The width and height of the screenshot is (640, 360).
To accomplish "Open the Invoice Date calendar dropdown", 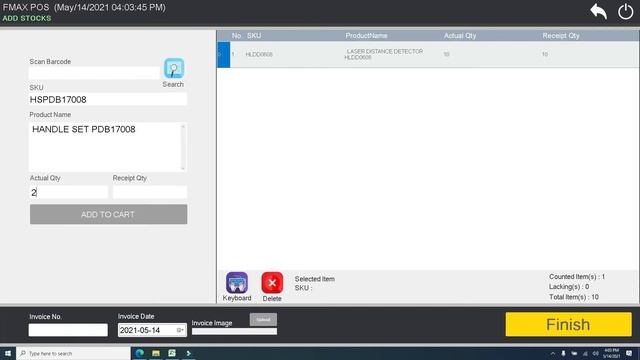I will coord(180,330).
